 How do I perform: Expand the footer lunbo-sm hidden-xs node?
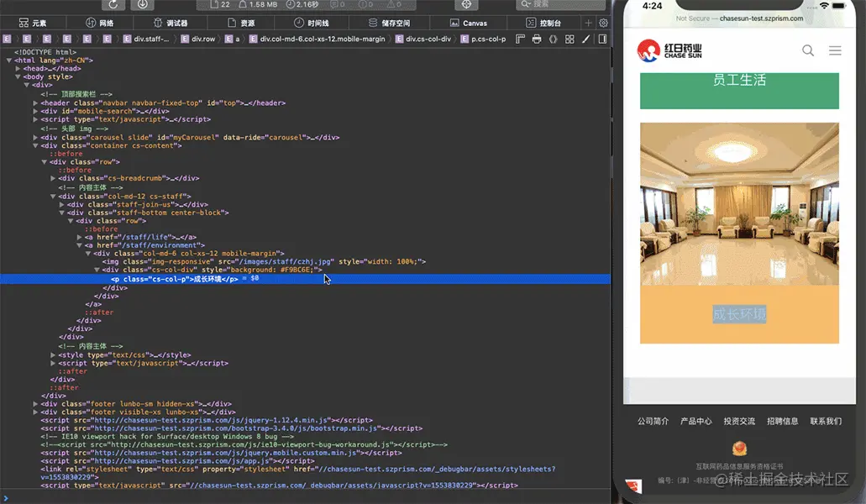click(35, 404)
